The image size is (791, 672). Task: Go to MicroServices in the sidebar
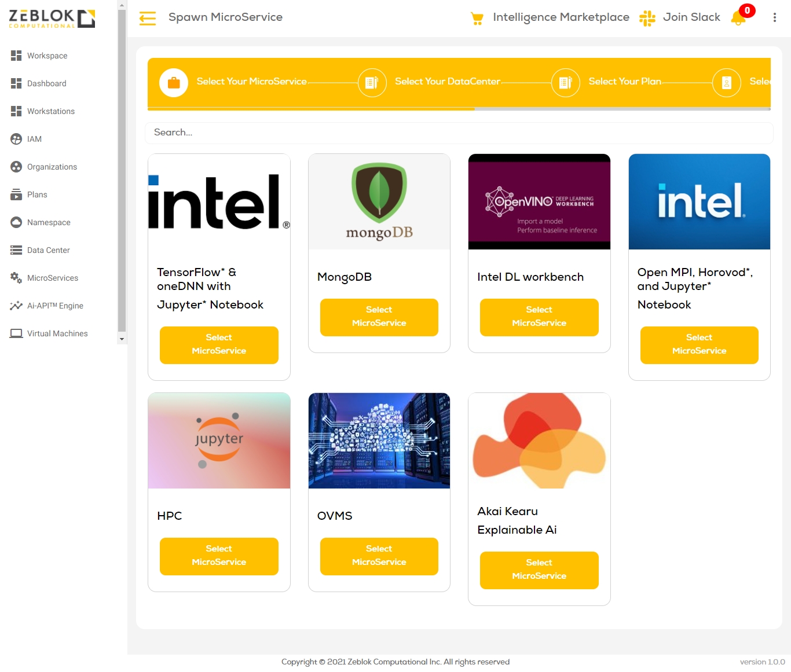53,278
